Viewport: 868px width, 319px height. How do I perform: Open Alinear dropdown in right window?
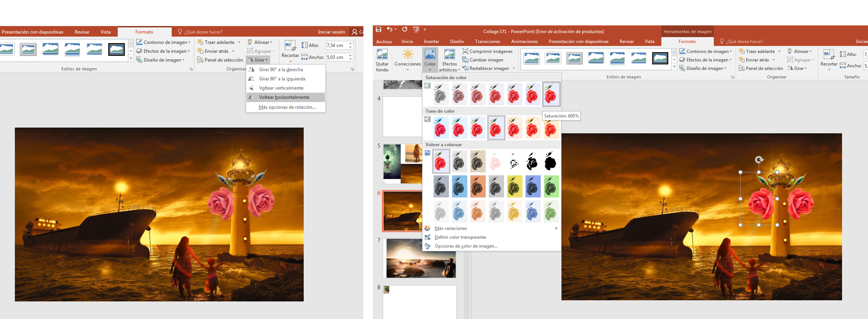pyautogui.click(x=800, y=51)
